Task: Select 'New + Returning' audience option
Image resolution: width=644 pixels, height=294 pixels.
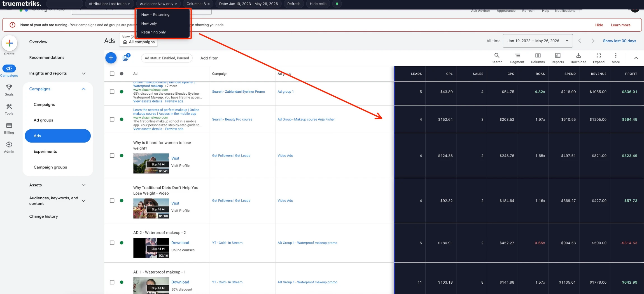Action: point(155,15)
